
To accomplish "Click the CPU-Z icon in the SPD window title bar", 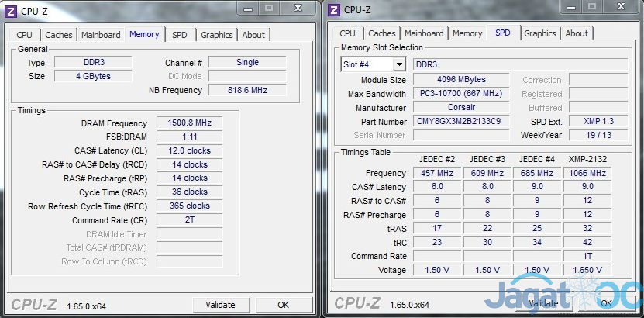I will tap(334, 9).
